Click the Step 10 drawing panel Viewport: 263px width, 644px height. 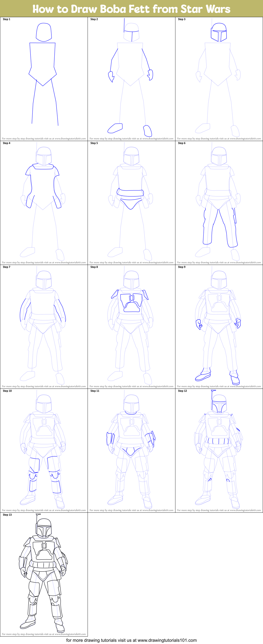44,451
